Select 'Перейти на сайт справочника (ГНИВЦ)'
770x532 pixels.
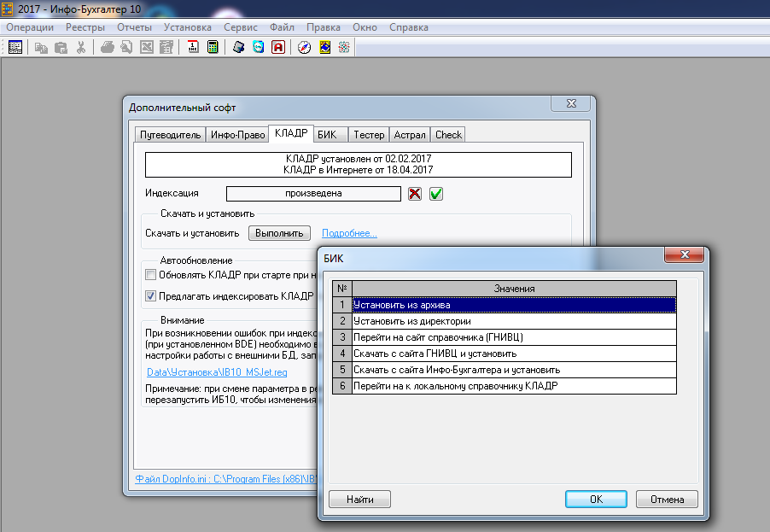[x=514, y=337]
